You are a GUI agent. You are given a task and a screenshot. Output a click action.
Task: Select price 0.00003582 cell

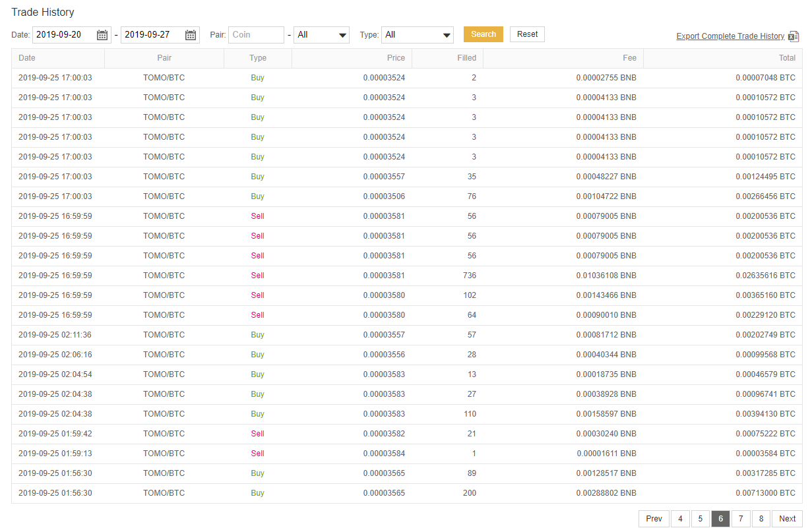point(384,434)
